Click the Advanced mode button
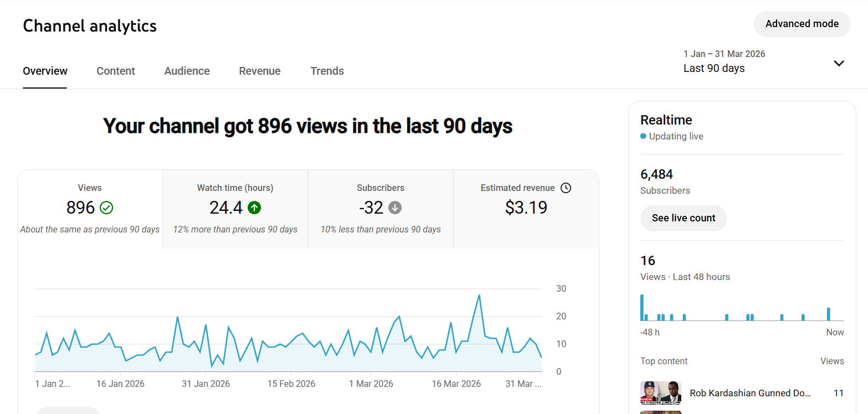868x414 pixels. click(802, 24)
